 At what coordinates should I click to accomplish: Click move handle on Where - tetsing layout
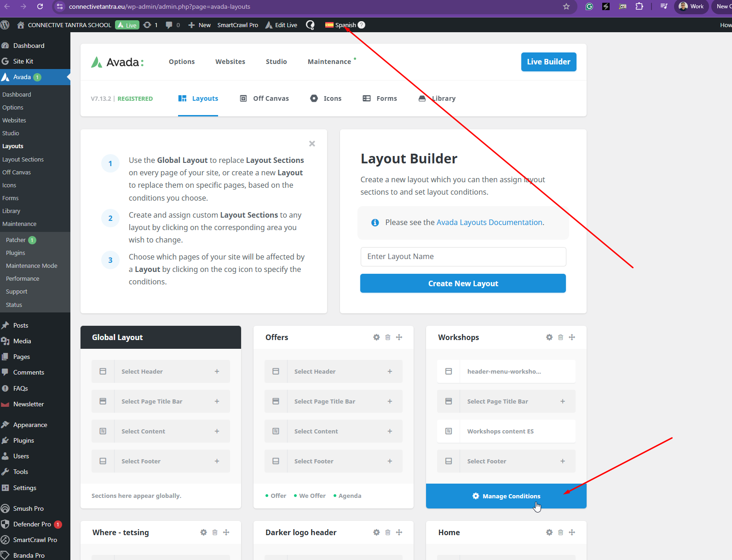click(226, 532)
